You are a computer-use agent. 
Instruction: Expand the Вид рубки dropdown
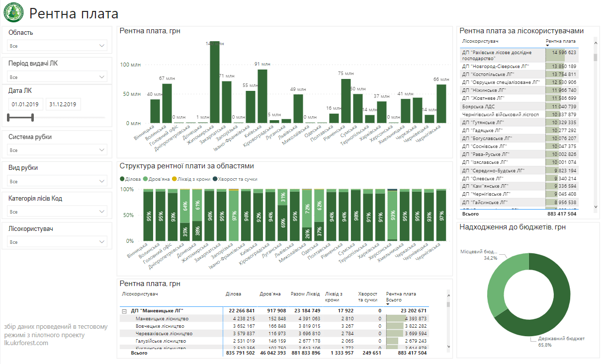pos(57,181)
